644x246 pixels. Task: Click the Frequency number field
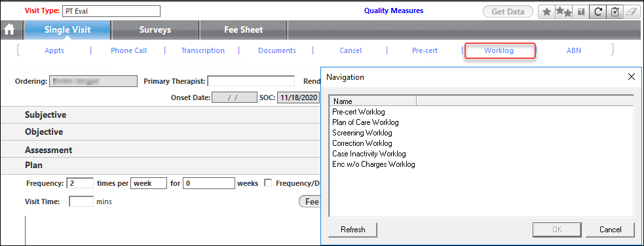[80, 183]
